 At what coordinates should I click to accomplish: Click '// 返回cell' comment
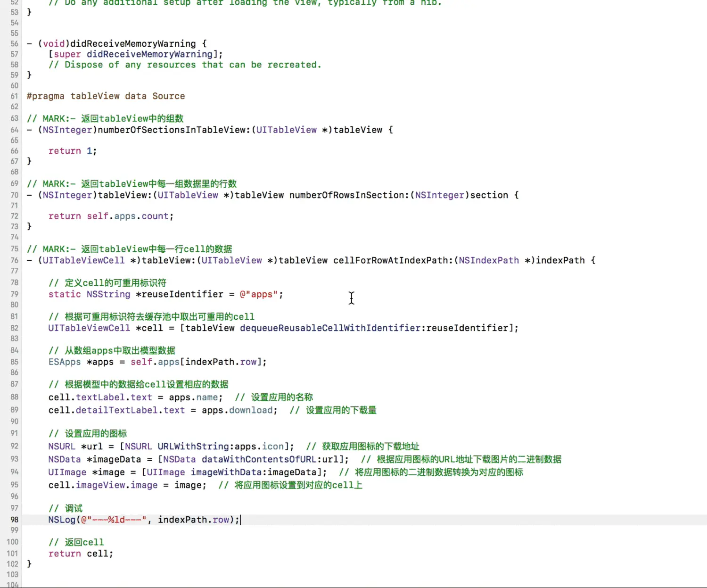pyautogui.click(x=76, y=542)
